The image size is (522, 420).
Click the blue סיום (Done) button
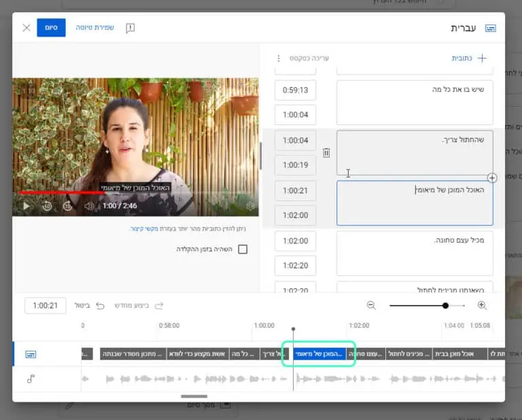[51, 28]
